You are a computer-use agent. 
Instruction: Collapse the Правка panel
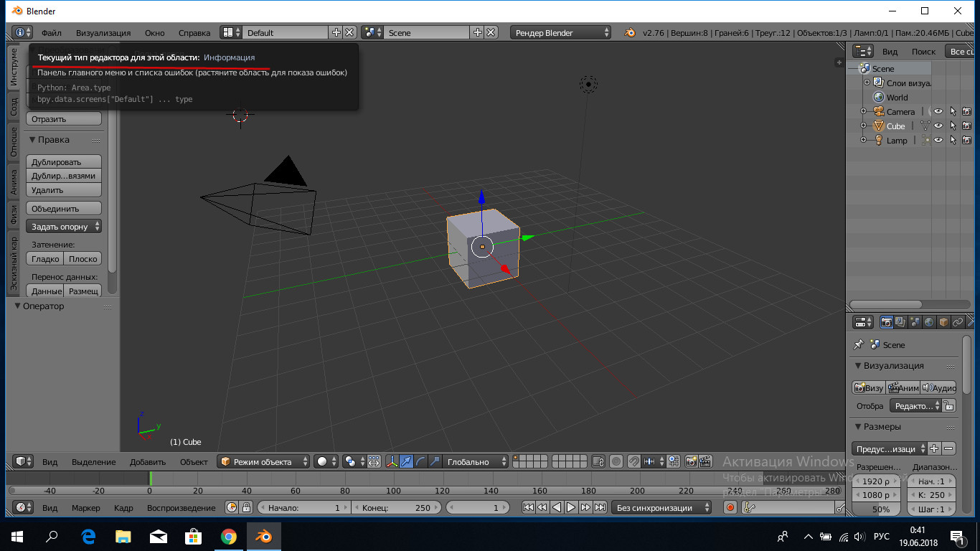32,140
